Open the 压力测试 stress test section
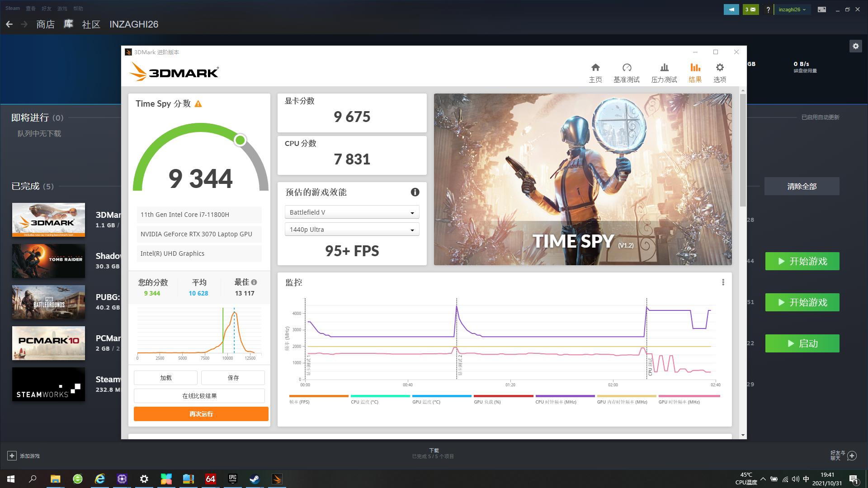The height and width of the screenshot is (488, 868). [x=664, y=72]
